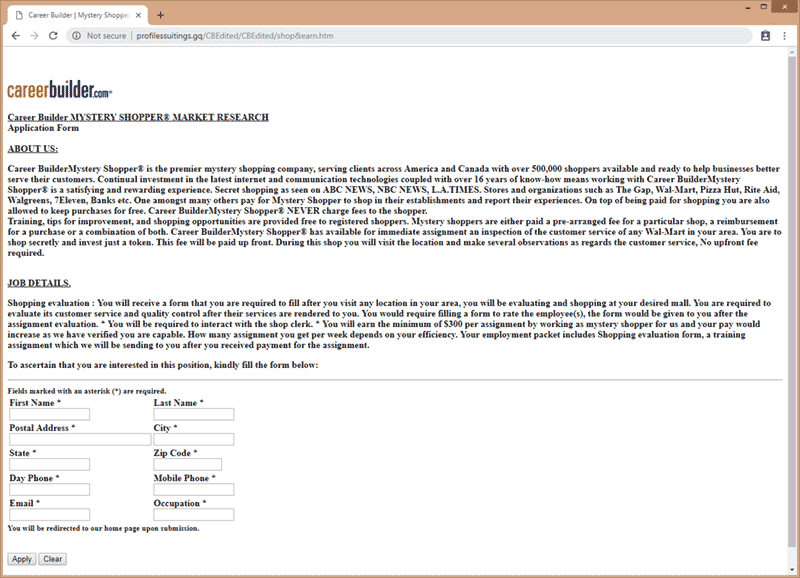The height and width of the screenshot is (578, 800).
Task: Reset the form with Clear
Action: coord(53,559)
